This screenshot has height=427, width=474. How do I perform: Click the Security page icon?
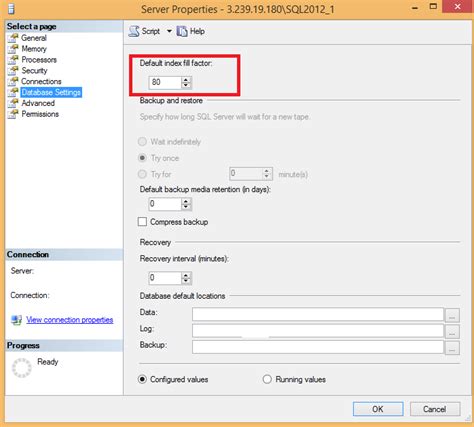pyautogui.click(x=13, y=71)
